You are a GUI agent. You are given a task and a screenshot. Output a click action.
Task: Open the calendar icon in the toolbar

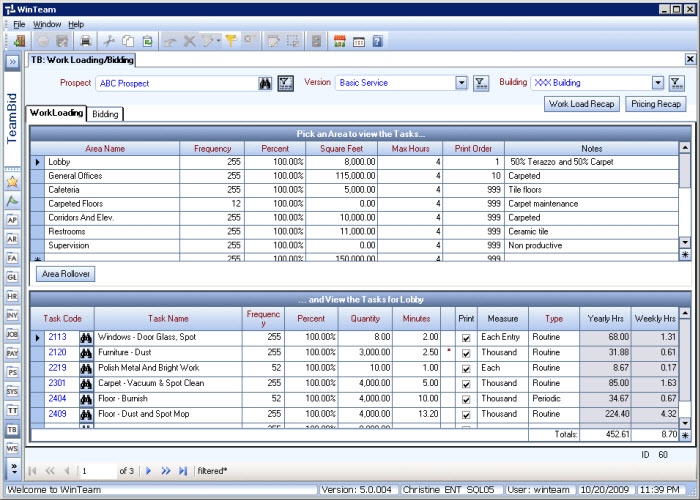point(359,42)
